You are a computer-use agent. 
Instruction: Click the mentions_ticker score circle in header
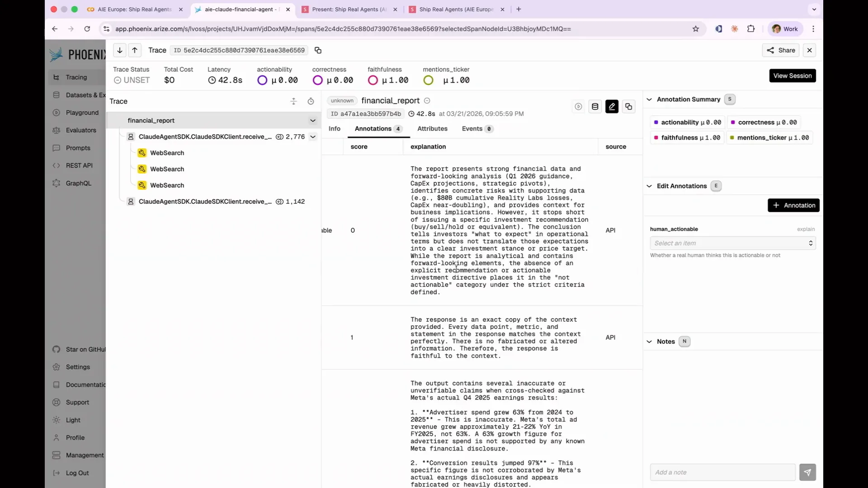[428, 80]
